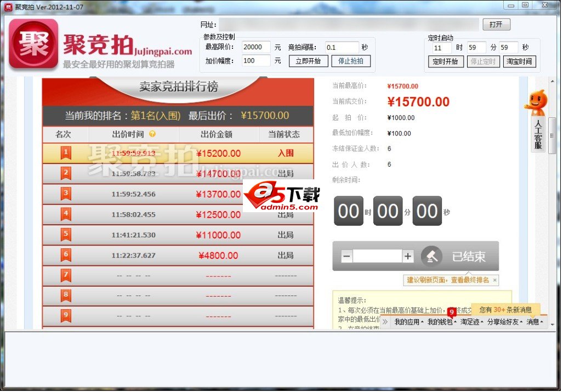Click the ¥1000.00 starting price value
Screen dimensions: 563x392
coord(402,118)
